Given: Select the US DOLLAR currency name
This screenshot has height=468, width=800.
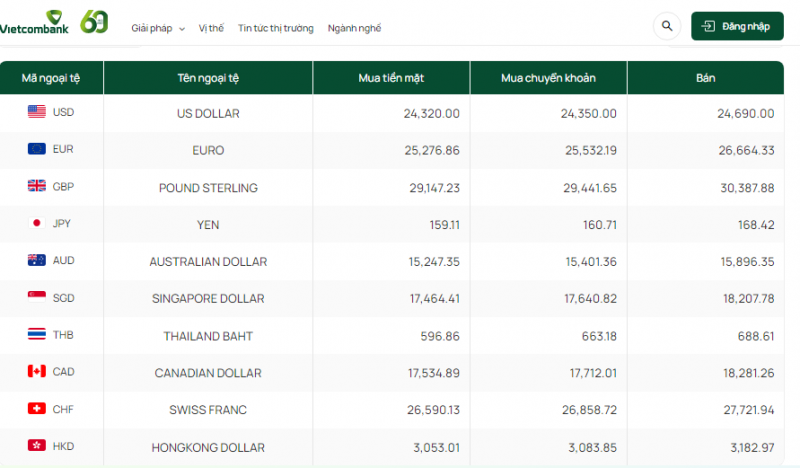Looking at the screenshot, I should click(208, 113).
